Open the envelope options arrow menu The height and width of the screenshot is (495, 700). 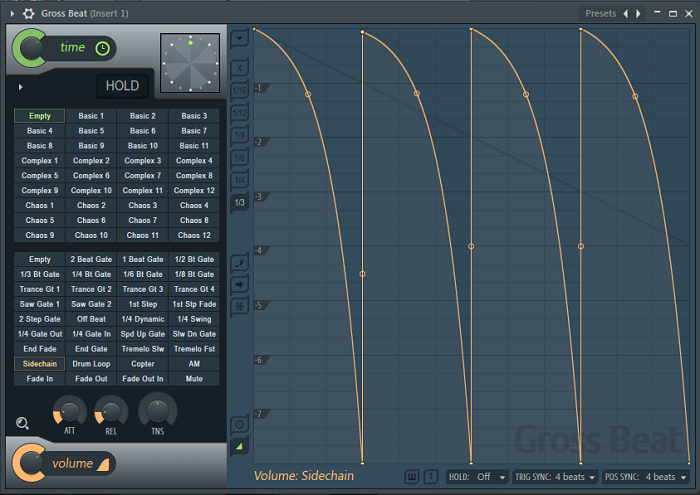coord(240,38)
